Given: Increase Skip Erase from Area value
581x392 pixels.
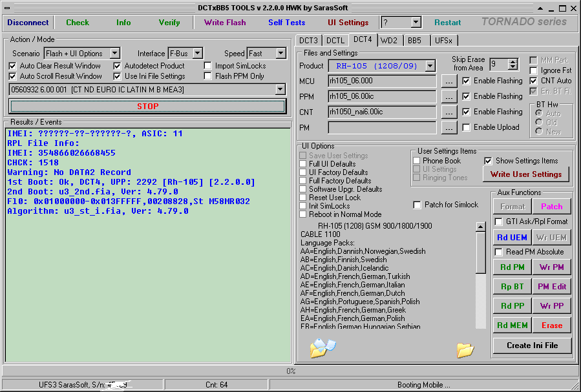Looking at the screenshot, I should click(x=513, y=62).
